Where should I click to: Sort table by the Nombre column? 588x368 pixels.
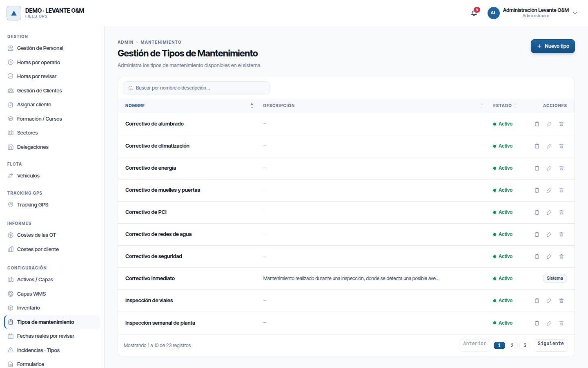pyautogui.click(x=189, y=105)
